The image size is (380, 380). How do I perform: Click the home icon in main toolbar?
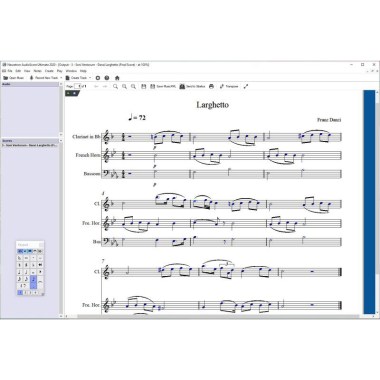tap(117, 78)
